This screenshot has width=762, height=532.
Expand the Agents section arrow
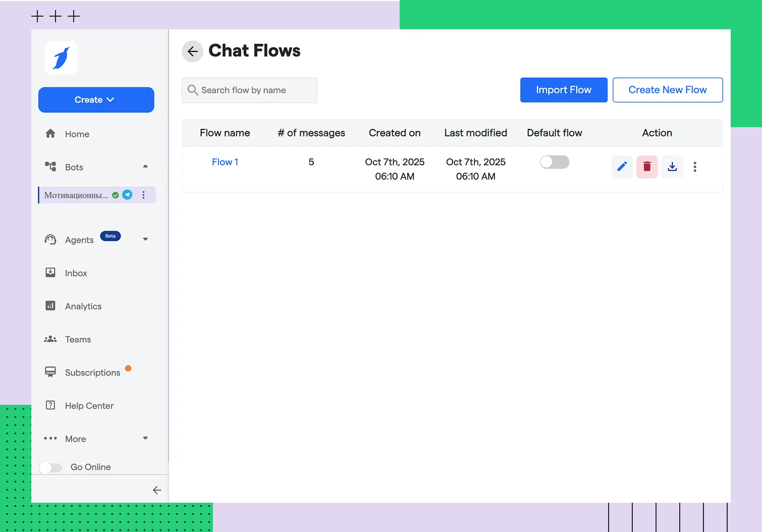145,239
